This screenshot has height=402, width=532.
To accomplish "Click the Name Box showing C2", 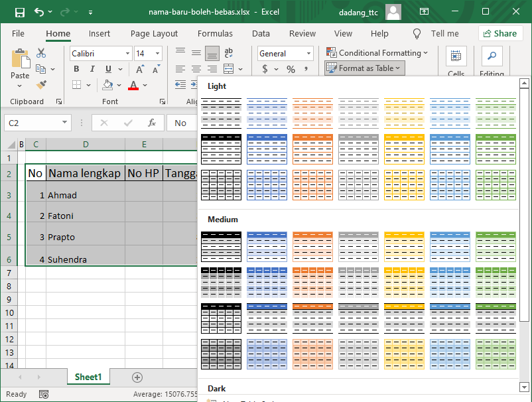I will pos(33,123).
